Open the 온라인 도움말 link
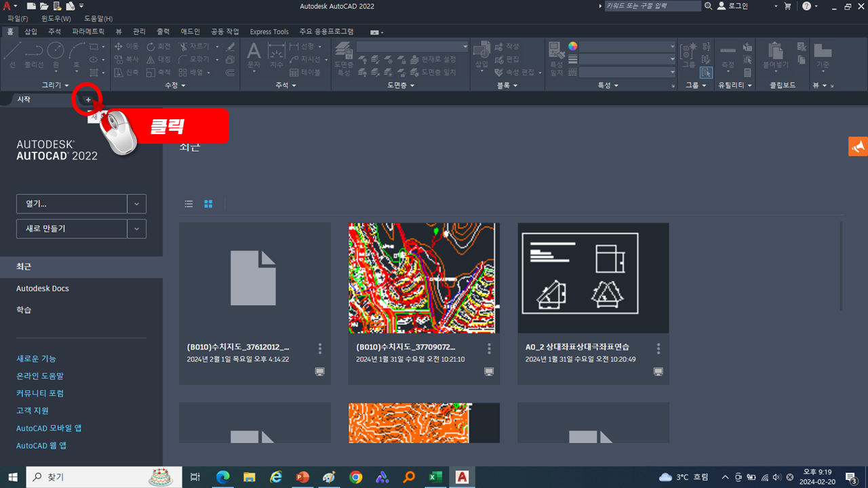 [x=40, y=376]
